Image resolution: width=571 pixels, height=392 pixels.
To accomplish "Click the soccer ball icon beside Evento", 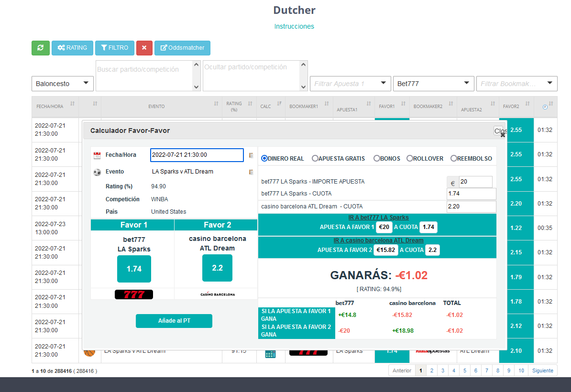I will 97,172.
